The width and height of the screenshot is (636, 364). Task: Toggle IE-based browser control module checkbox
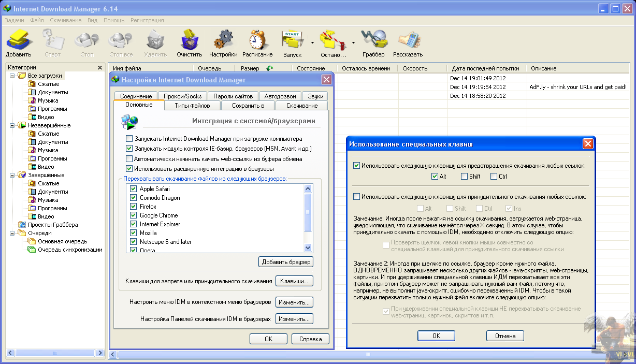pyautogui.click(x=129, y=149)
